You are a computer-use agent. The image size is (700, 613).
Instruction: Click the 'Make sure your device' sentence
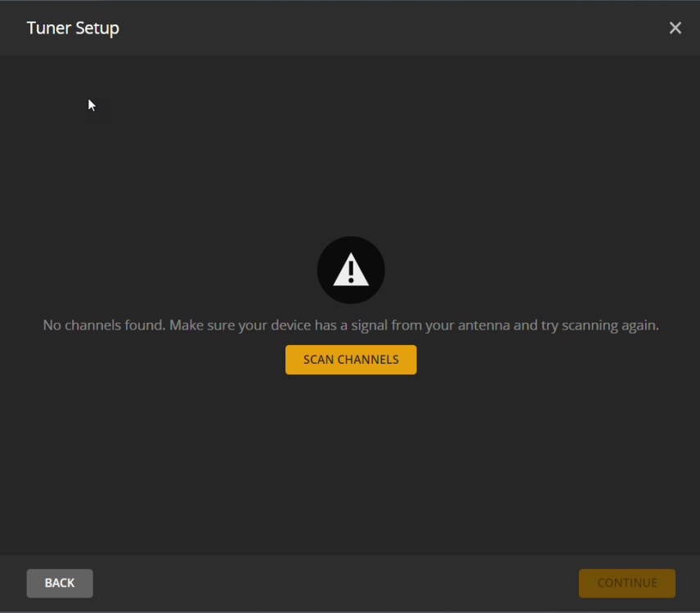(415, 325)
